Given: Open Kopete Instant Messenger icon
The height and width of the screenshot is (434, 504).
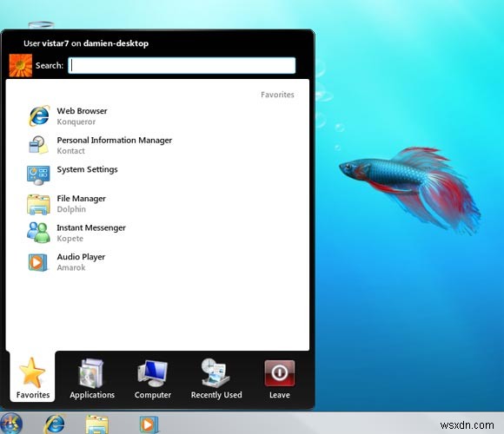Looking at the screenshot, I should pos(38,233).
